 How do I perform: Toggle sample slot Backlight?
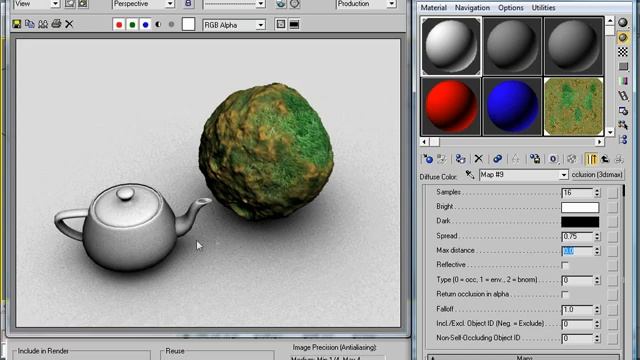(x=623, y=37)
